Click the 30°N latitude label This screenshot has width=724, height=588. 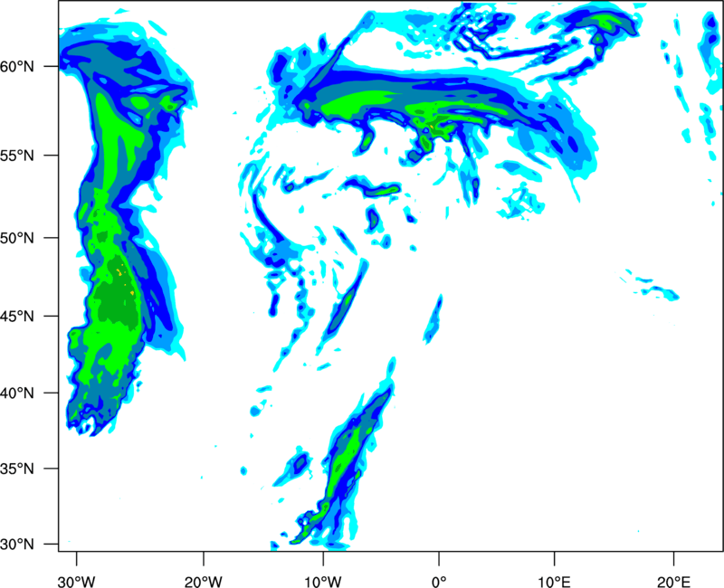pyautogui.click(x=17, y=545)
